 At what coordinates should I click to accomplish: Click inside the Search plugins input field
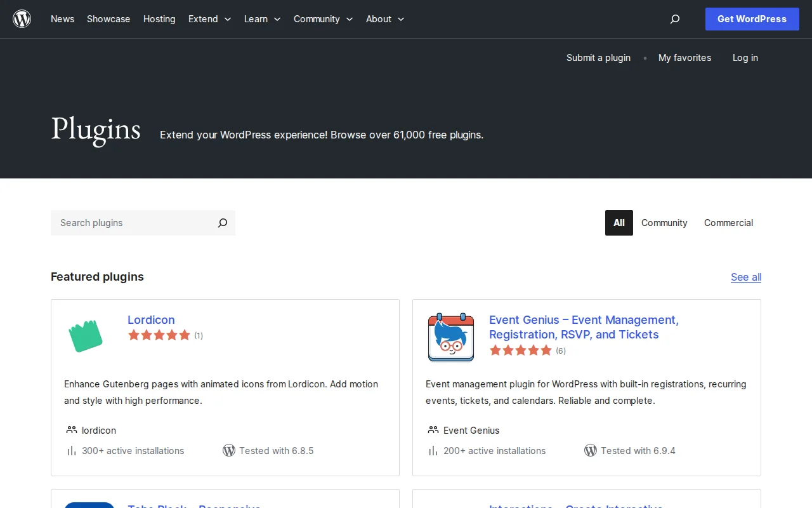127,223
